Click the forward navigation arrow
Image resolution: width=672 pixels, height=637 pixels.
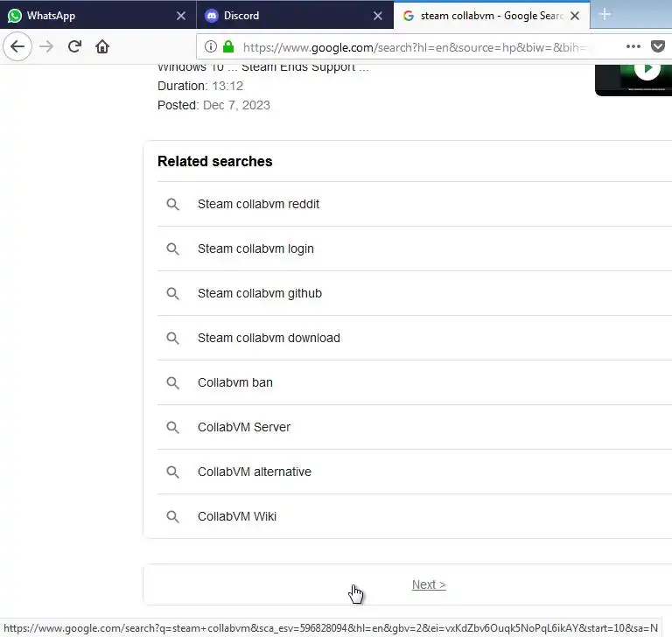click(46, 46)
